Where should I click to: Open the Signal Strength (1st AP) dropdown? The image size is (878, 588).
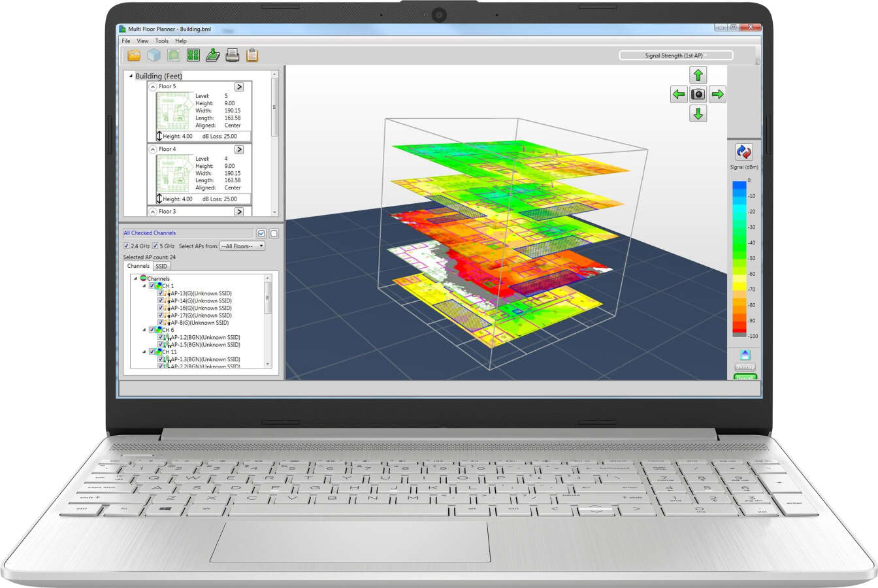click(x=676, y=56)
